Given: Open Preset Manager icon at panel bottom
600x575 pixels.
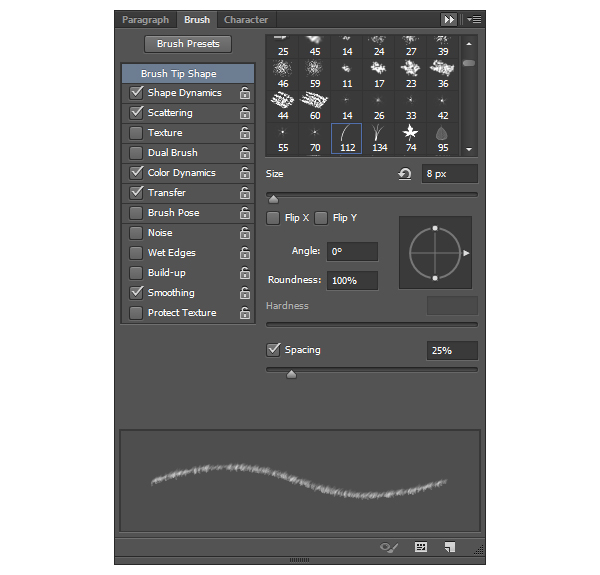Looking at the screenshot, I should (421, 547).
